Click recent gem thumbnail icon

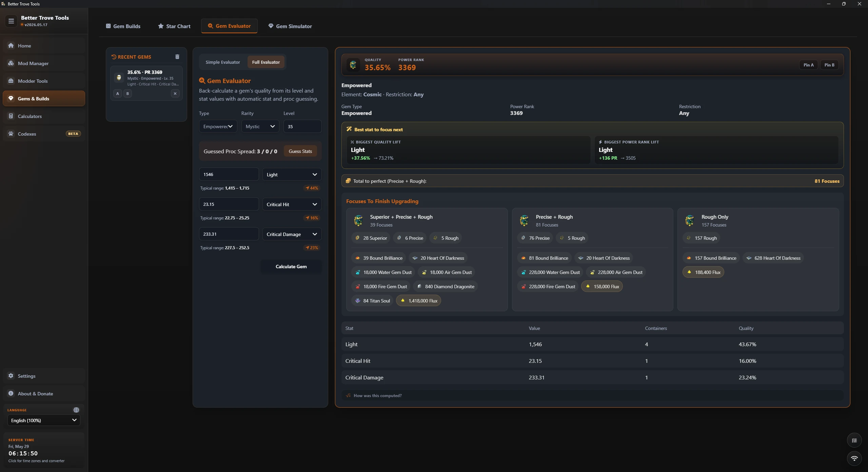pos(119,78)
